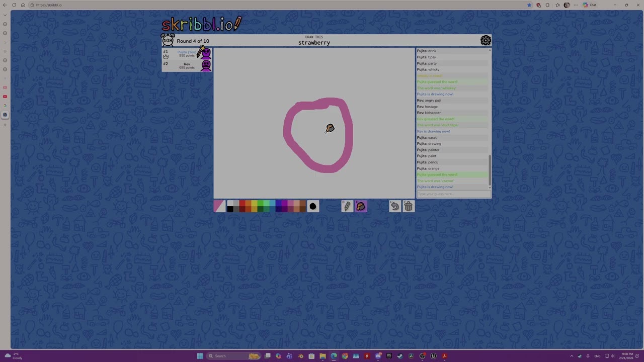Choose the yellow swatch in top row

tap(254, 203)
